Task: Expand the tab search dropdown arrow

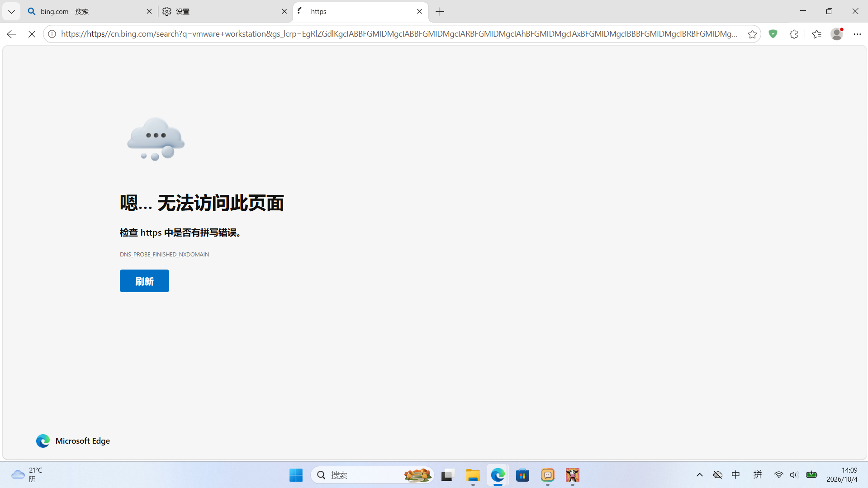Action: click(x=11, y=11)
